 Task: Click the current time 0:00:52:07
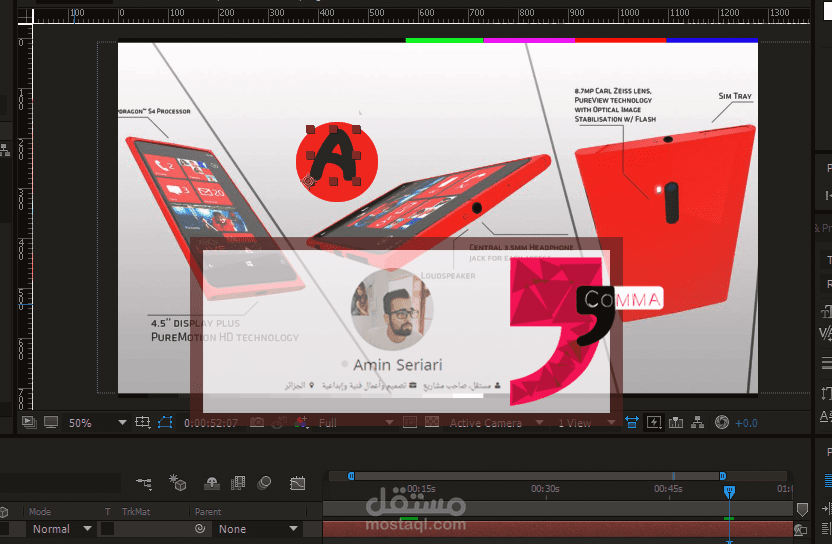coord(211,423)
